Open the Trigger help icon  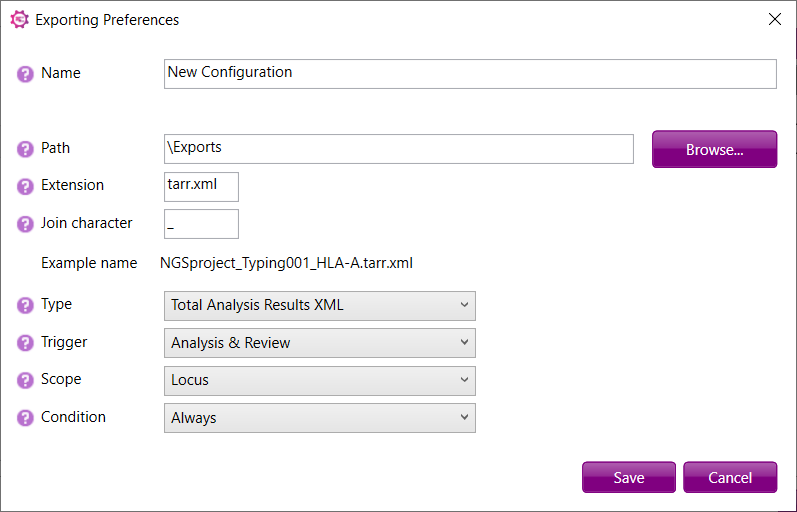pos(25,343)
